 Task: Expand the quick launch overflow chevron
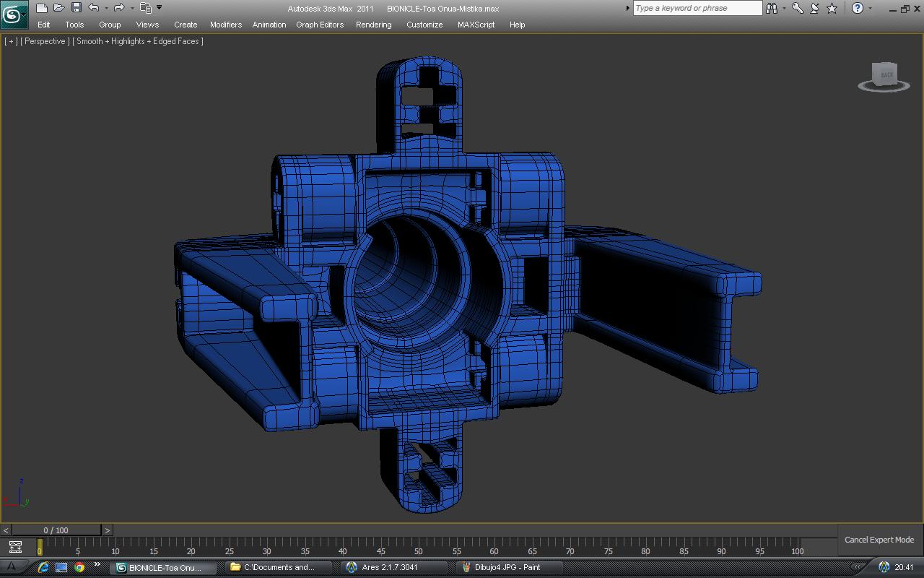(x=97, y=565)
